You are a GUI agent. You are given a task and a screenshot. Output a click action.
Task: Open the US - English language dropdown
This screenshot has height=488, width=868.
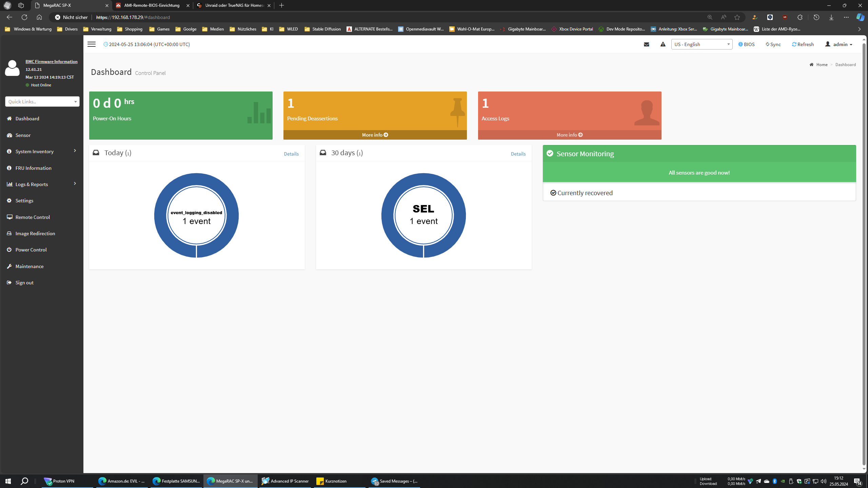(702, 44)
